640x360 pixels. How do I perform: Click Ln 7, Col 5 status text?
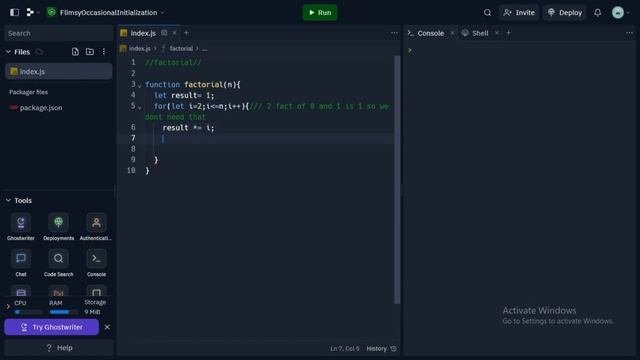pos(345,349)
